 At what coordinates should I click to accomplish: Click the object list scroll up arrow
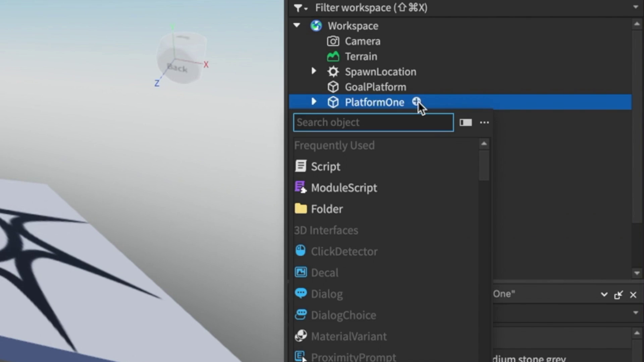pyautogui.click(x=484, y=144)
